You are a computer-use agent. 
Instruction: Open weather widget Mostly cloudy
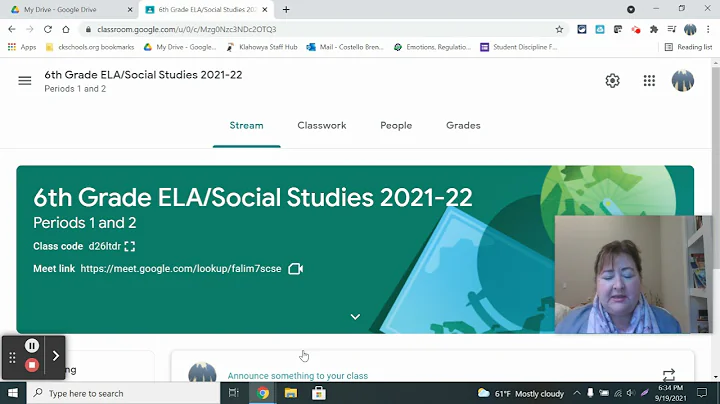click(x=520, y=393)
